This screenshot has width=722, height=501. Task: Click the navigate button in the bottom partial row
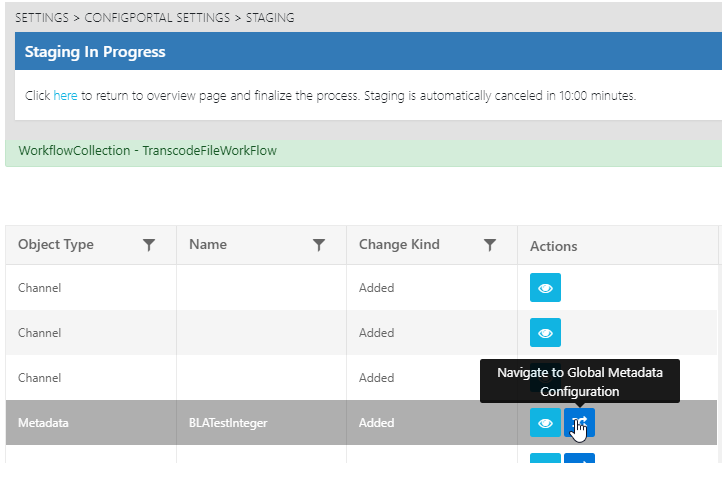(579, 460)
